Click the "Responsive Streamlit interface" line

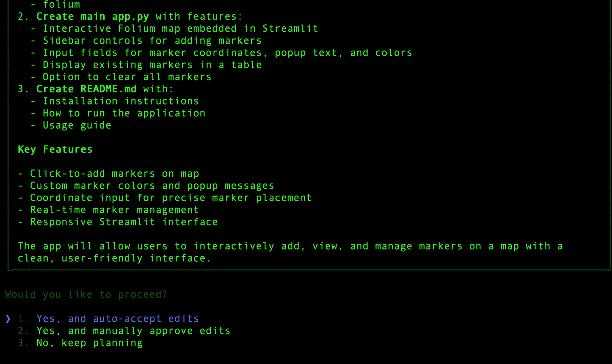tap(124, 222)
